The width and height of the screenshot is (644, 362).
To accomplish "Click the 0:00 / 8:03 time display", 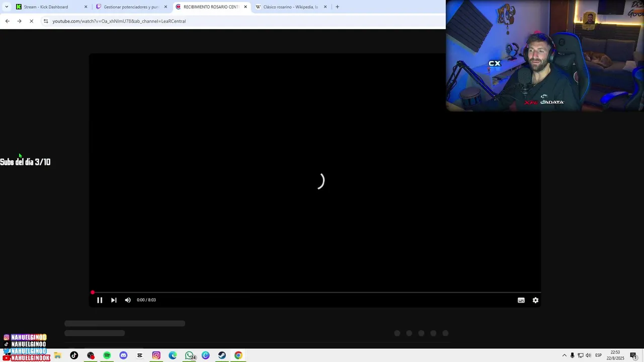I will [x=146, y=300].
